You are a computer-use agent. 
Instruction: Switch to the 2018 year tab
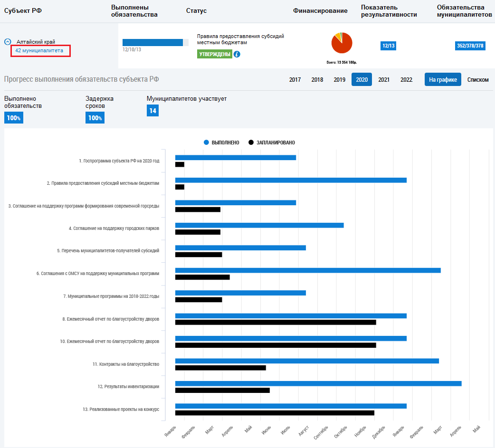pyautogui.click(x=317, y=80)
